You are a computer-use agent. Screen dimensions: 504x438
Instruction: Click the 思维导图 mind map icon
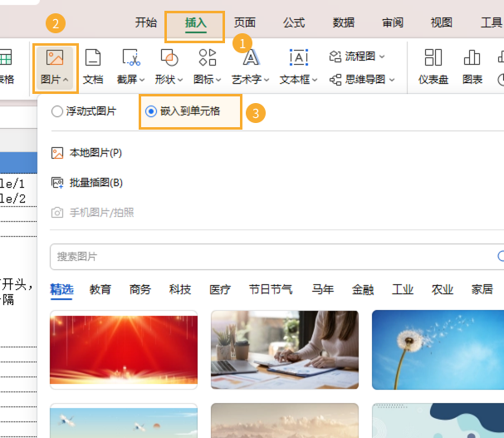(x=335, y=80)
